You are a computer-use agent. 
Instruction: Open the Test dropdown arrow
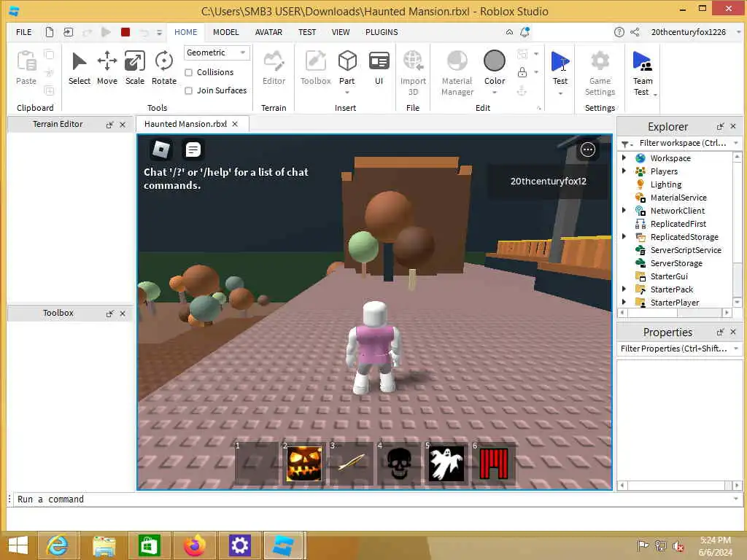click(x=560, y=93)
